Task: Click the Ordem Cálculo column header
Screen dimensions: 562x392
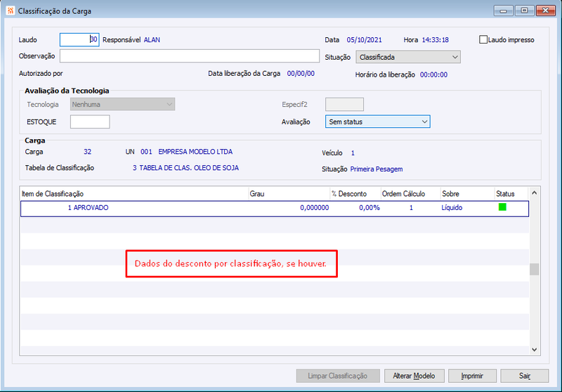Action: (x=410, y=194)
